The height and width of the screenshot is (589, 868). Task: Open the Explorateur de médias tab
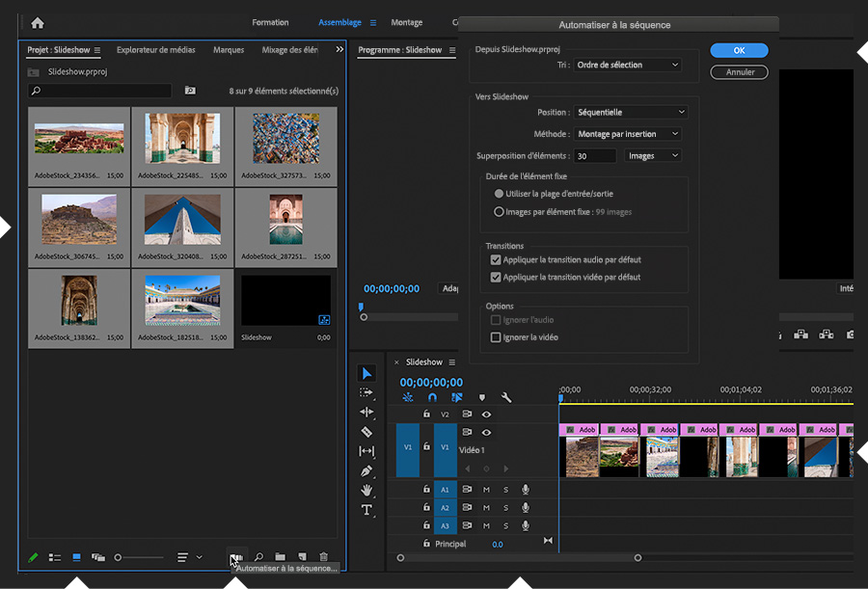(x=154, y=50)
